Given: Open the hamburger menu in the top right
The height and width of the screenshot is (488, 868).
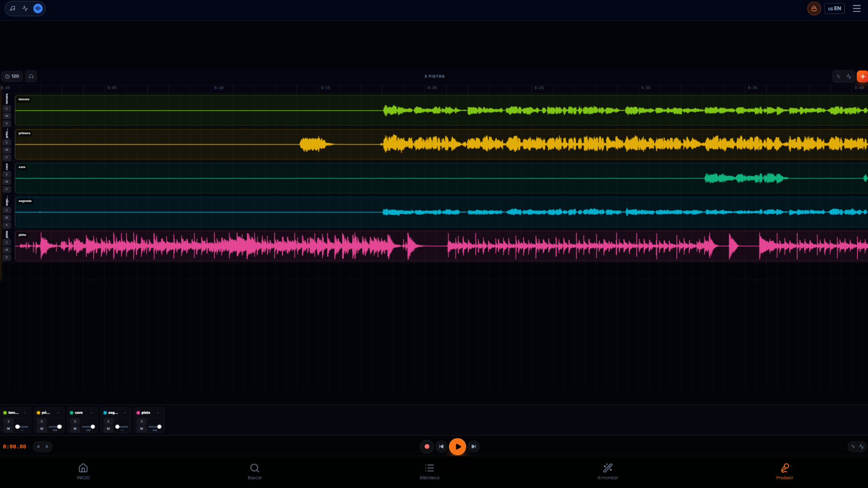Looking at the screenshot, I should tap(857, 8).
